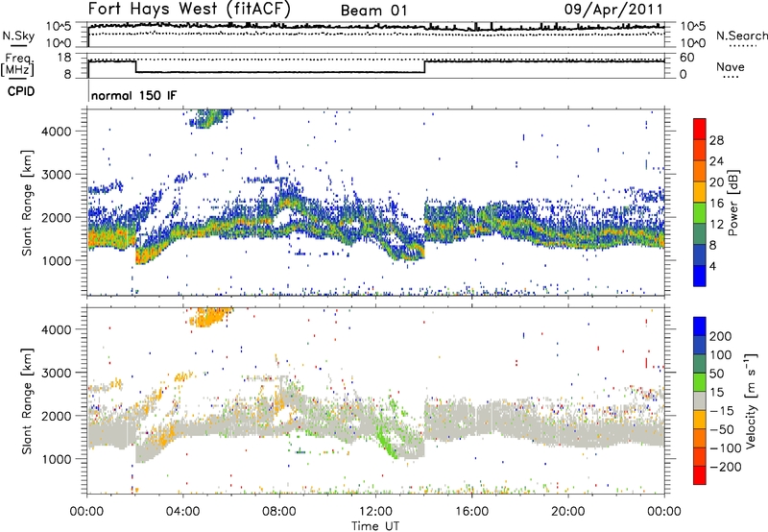Click the "12" label on Power colorbar
Screen dimensions: 768x532
pos(716,225)
